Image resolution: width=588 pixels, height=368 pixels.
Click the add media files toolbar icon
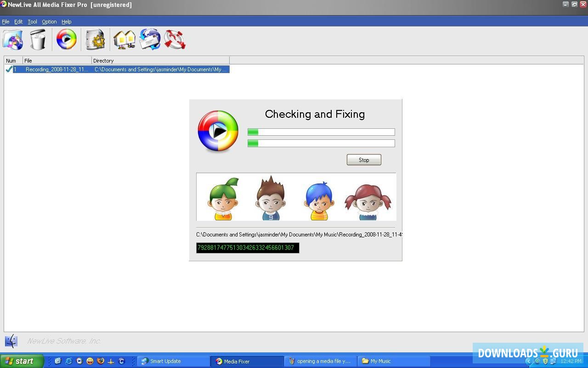13,40
